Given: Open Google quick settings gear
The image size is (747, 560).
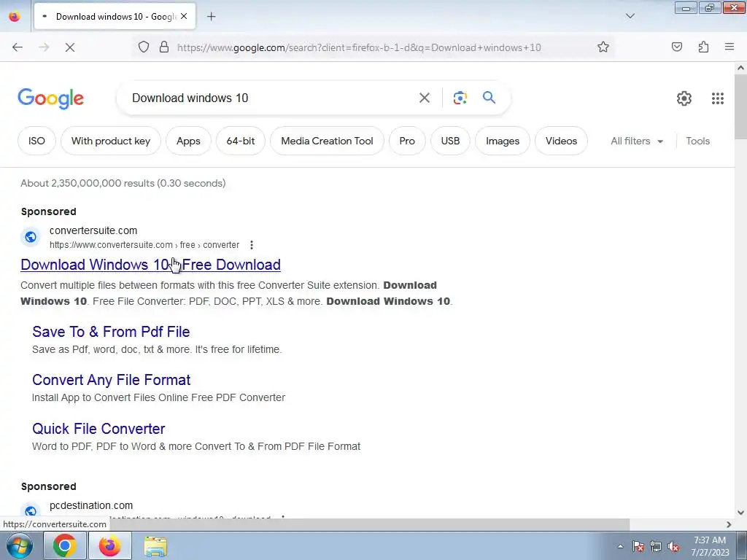Looking at the screenshot, I should click(x=684, y=98).
